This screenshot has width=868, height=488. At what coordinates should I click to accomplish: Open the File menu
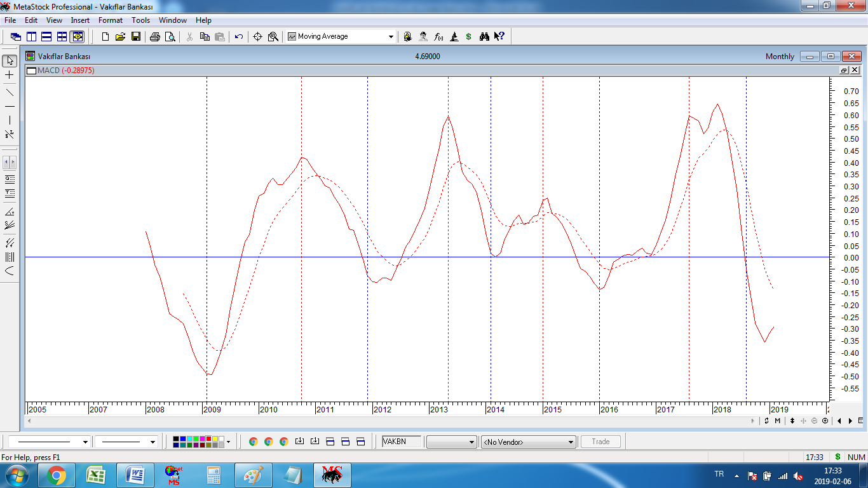click(10, 20)
